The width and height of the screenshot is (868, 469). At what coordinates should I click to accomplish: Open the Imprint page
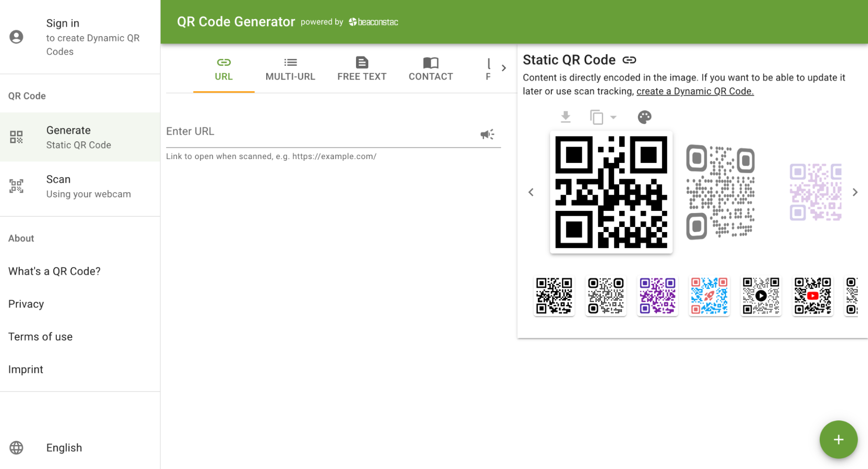pyautogui.click(x=26, y=369)
